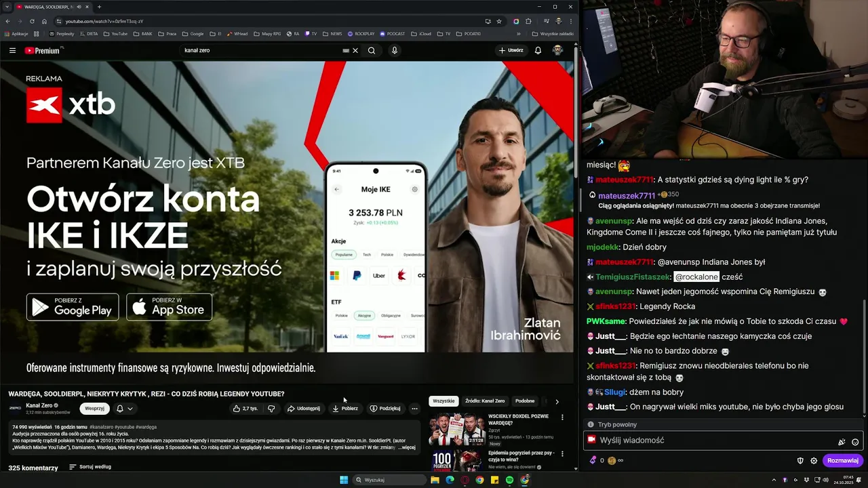The image size is (868, 488).
Task: Submit search with the magnifier icon
Action: point(372,50)
